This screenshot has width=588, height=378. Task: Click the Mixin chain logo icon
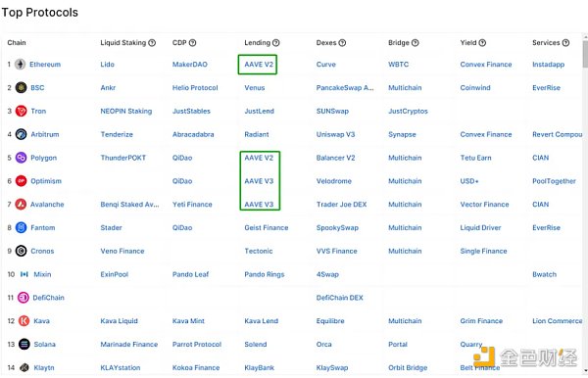click(24, 274)
